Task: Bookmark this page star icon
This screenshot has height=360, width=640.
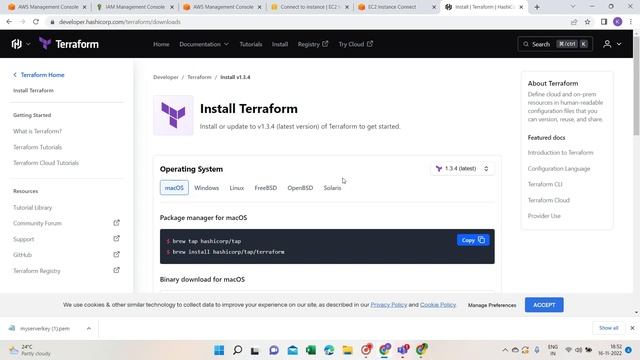Action: (587, 22)
